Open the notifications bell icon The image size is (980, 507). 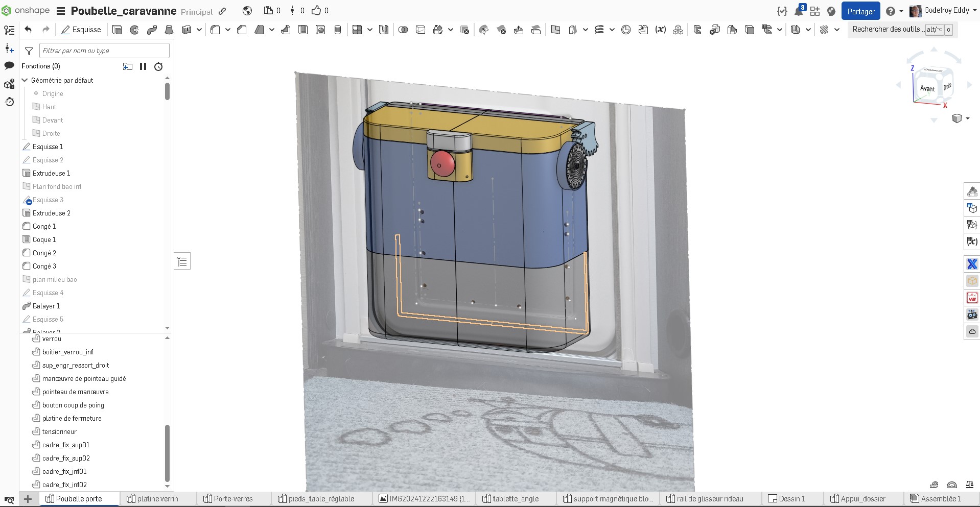click(x=798, y=11)
